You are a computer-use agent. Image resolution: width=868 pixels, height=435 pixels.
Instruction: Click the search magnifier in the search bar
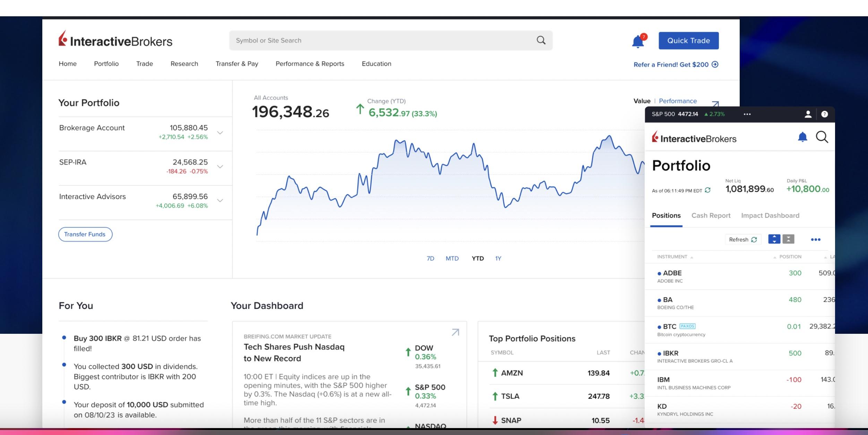click(541, 40)
